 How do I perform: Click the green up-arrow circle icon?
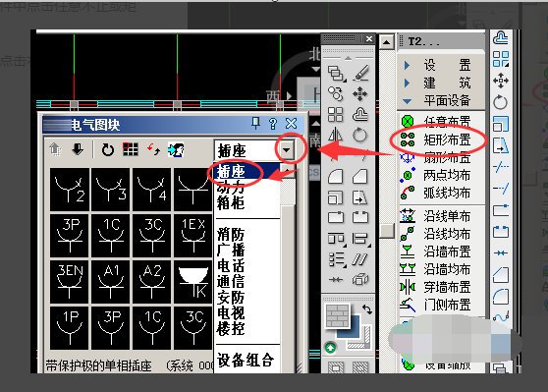click(x=330, y=348)
